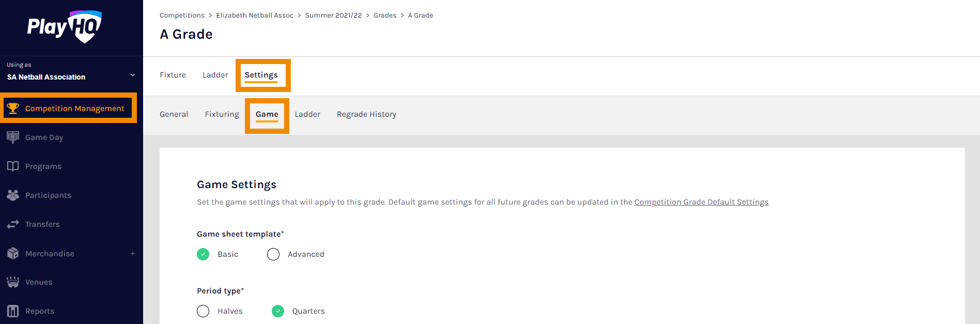
Task: Choose Halves as period type
Action: tap(203, 311)
